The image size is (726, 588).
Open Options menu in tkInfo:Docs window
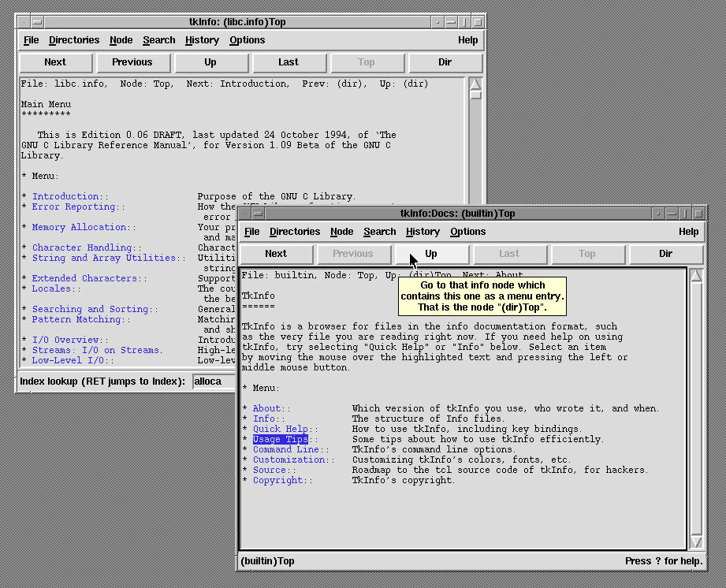pyautogui.click(x=467, y=232)
